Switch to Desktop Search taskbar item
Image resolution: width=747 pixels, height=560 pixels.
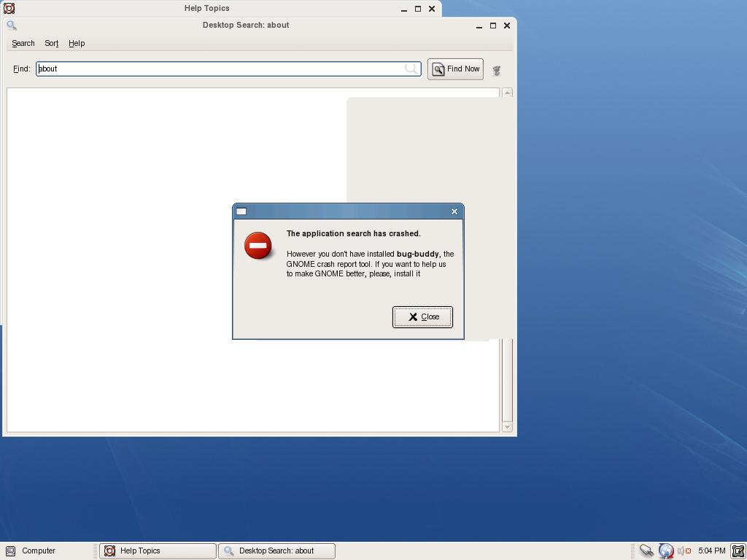(x=276, y=551)
